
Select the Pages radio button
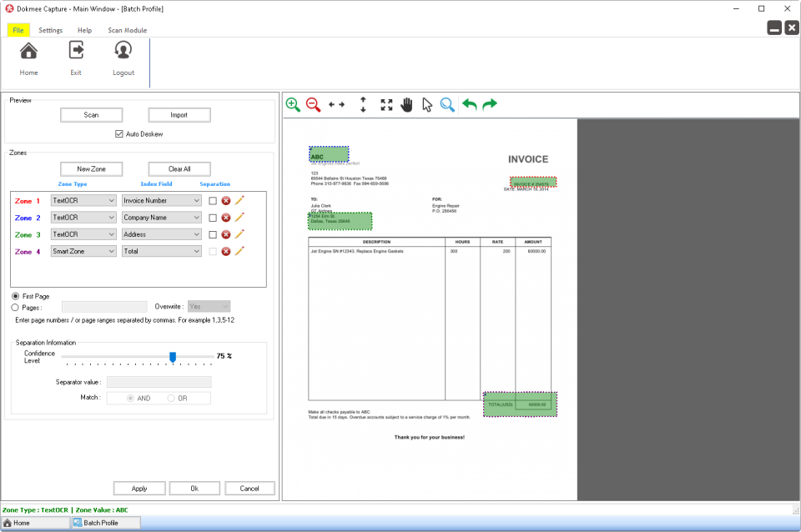click(17, 307)
